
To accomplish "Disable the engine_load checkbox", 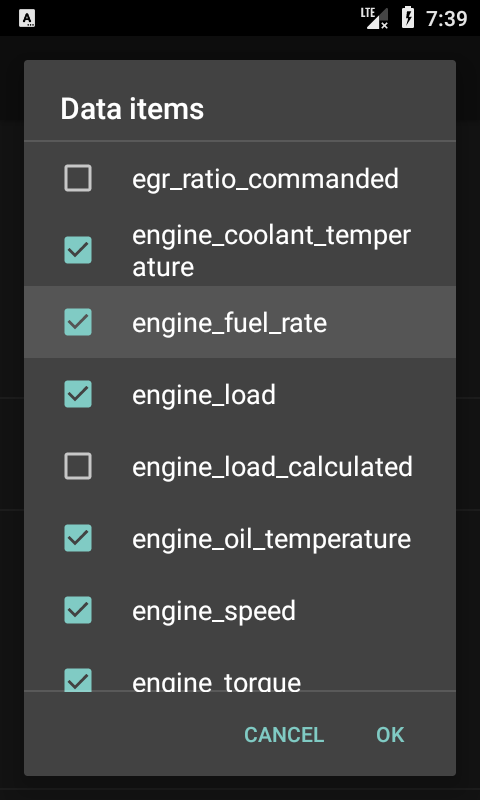I will click(78, 394).
